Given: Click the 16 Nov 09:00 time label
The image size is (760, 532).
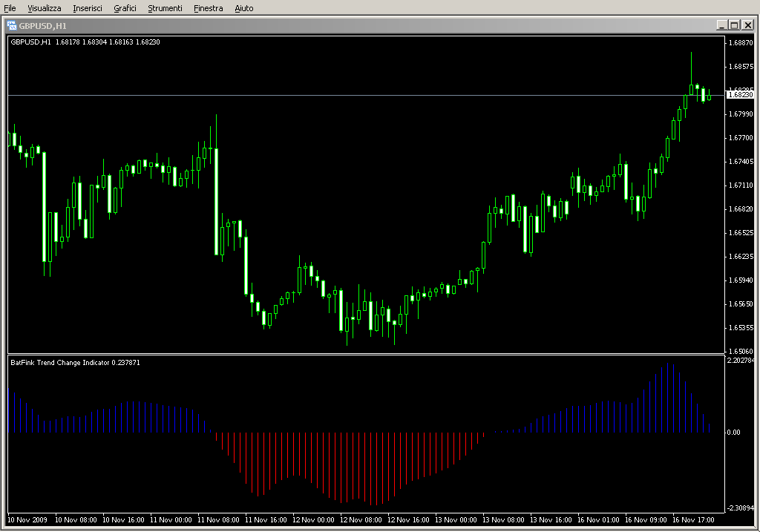Looking at the screenshot, I should pyautogui.click(x=646, y=520).
